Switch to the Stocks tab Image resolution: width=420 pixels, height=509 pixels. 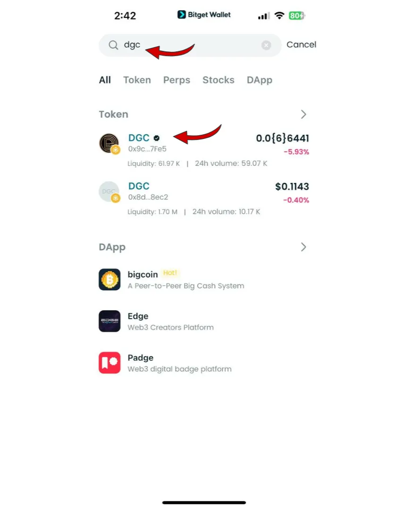click(x=218, y=80)
